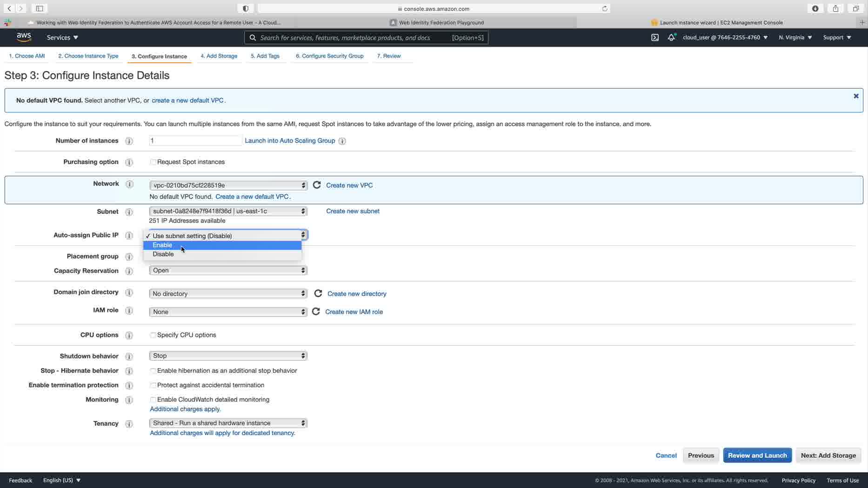Image resolution: width=868 pixels, height=488 pixels.
Task: Open the IAM role dropdown
Action: 228,311
